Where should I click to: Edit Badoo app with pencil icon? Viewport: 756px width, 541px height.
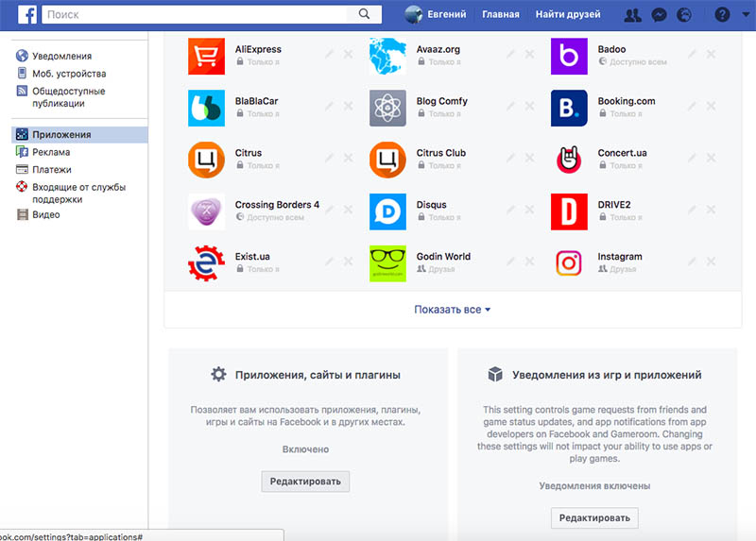pos(692,54)
